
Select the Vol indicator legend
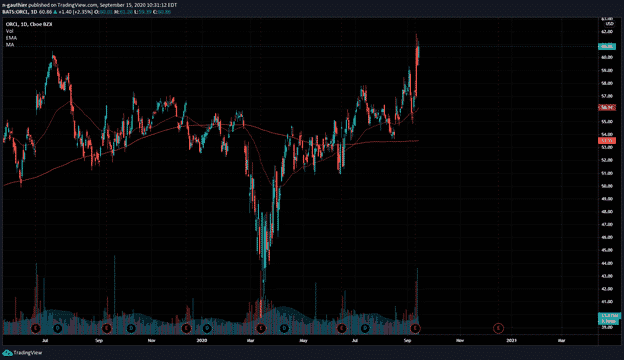click(x=9, y=31)
